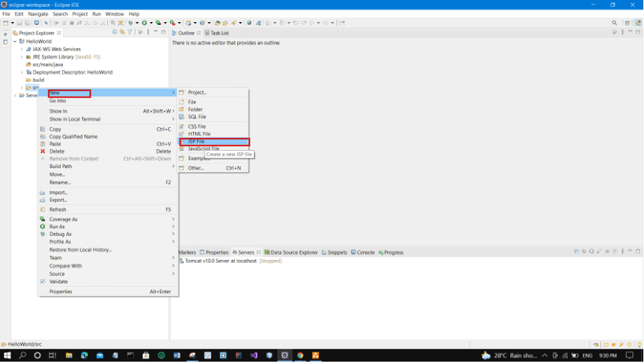Minimize the Project Explorer view
644x363 pixels.
[156, 32]
